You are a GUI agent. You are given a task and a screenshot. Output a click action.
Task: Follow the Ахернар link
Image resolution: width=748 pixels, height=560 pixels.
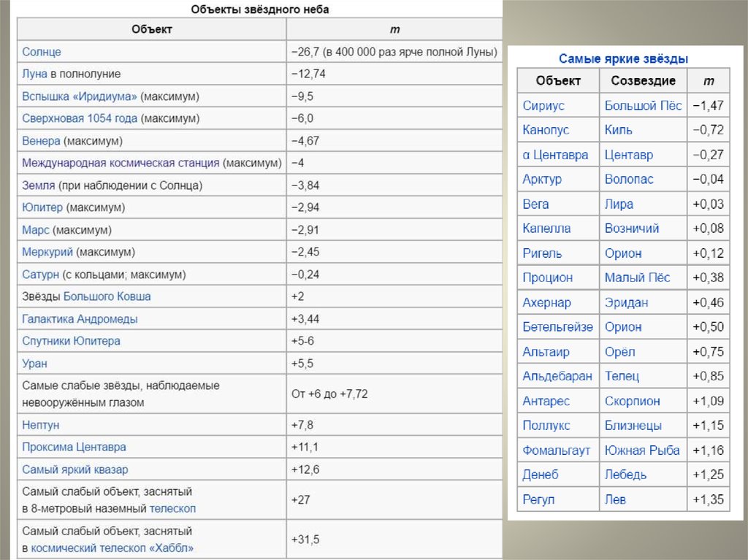coord(546,302)
